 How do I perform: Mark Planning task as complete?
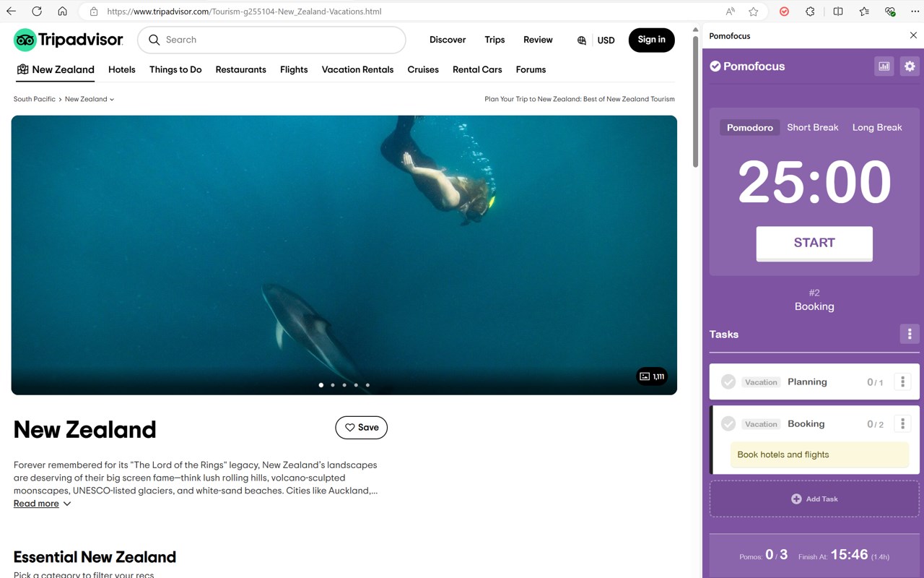tap(728, 381)
